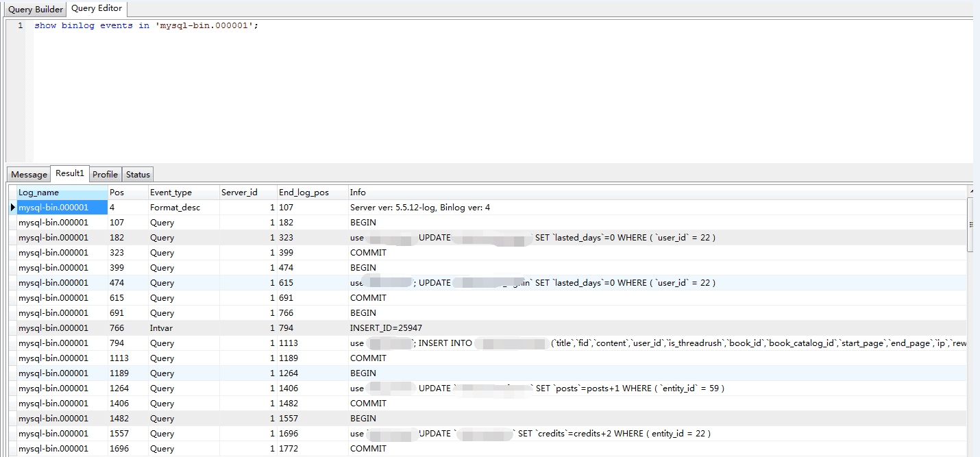The height and width of the screenshot is (457, 980).
Task: Select the Pos cell with value 399
Action: 127,268
